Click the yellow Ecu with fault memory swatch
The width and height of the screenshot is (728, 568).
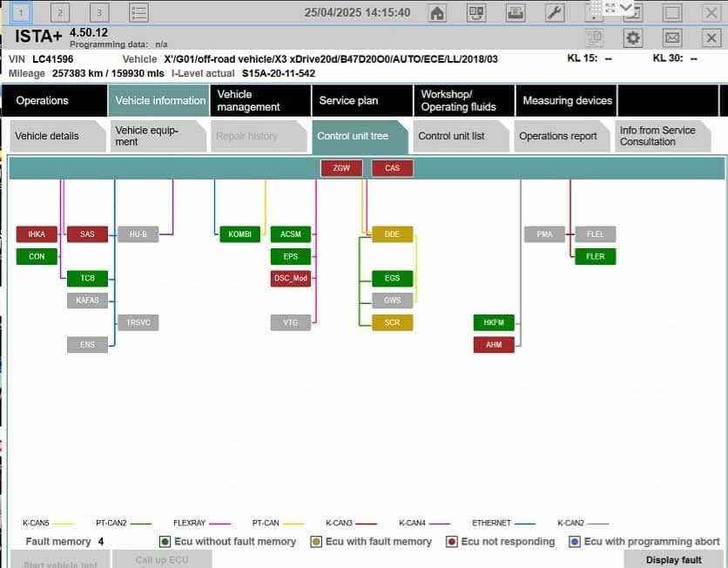(x=316, y=542)
